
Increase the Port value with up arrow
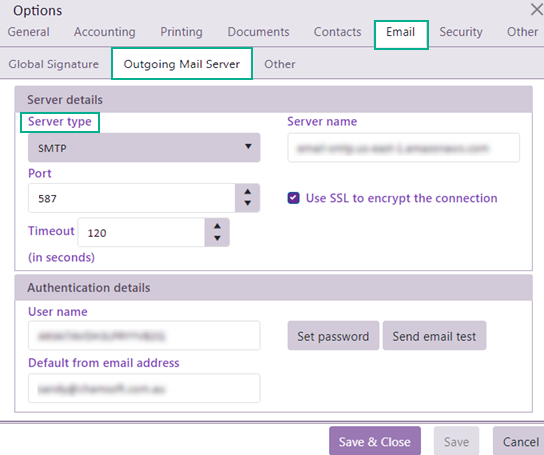247,192
